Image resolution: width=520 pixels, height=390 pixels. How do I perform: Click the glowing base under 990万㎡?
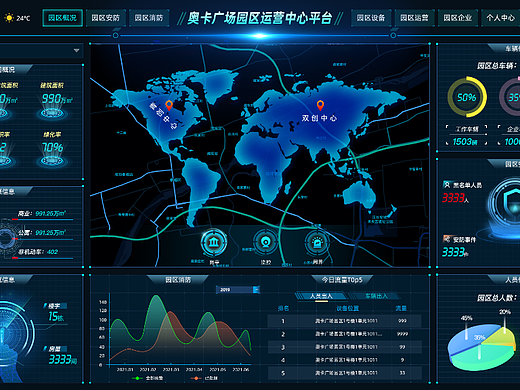point(52,114)
